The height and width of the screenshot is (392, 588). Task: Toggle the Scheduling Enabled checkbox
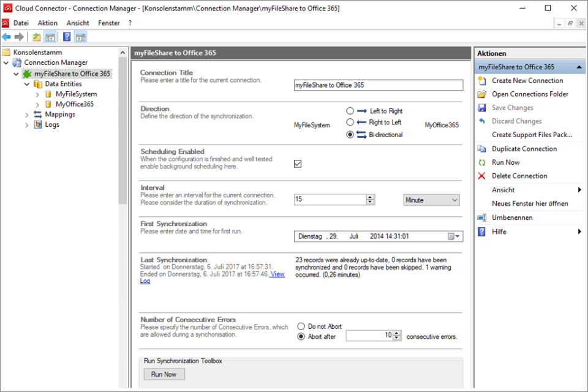click(x=298, y=164)
